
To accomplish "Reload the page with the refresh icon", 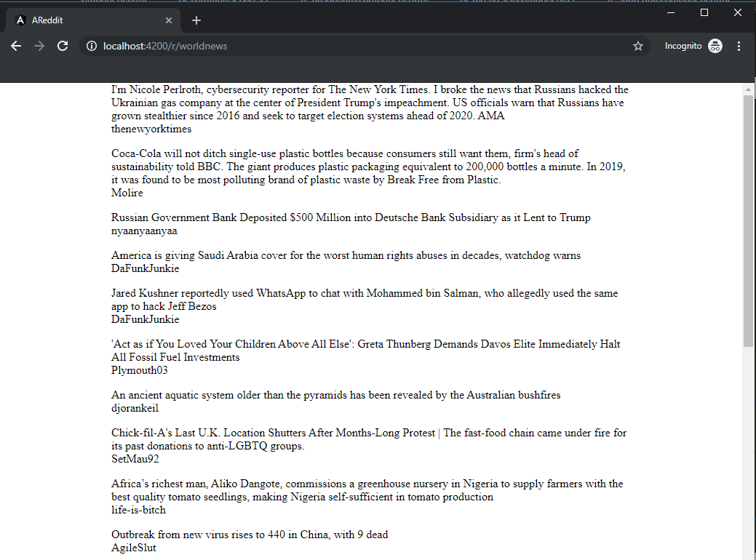I will [63, 46].
